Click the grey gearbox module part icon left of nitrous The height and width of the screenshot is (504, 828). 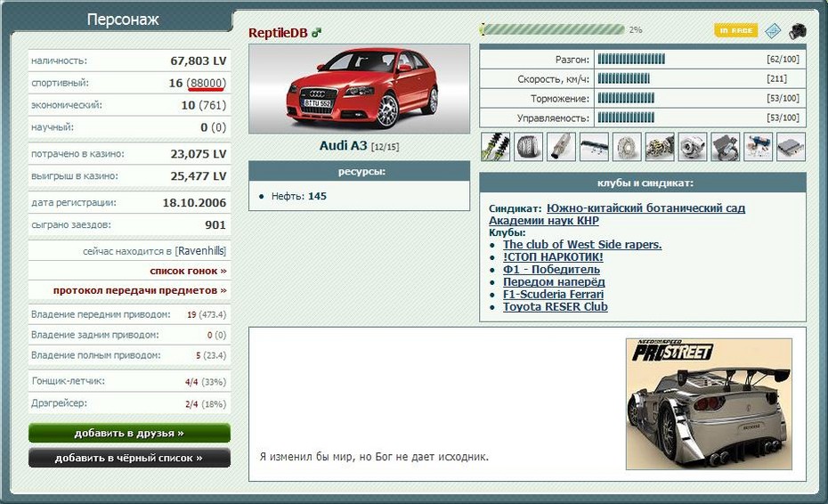pos(726,146)
